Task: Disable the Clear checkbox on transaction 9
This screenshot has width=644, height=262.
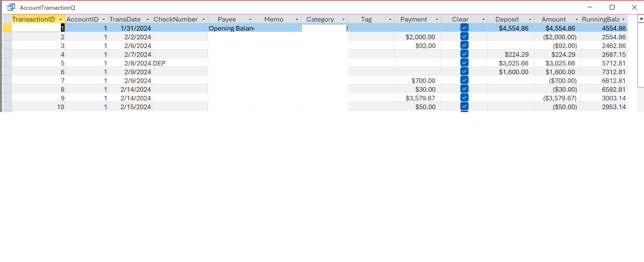Action: coord(464,98)
